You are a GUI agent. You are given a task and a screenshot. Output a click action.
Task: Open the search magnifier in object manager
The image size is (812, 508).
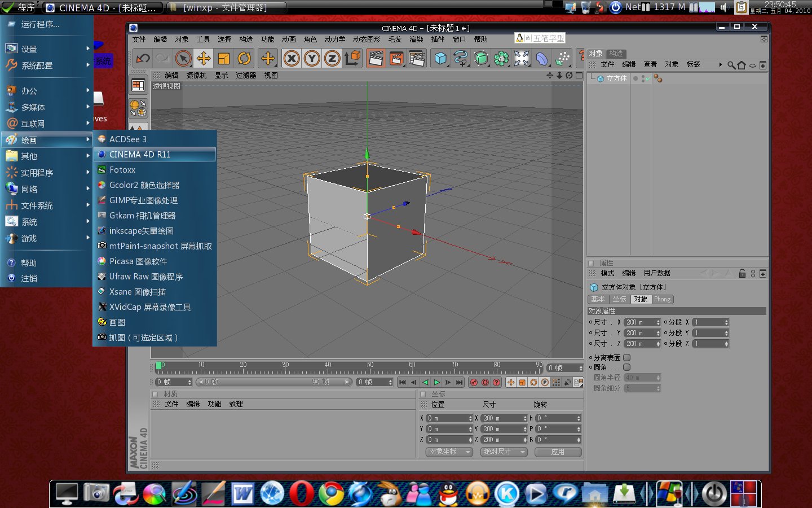731,65
